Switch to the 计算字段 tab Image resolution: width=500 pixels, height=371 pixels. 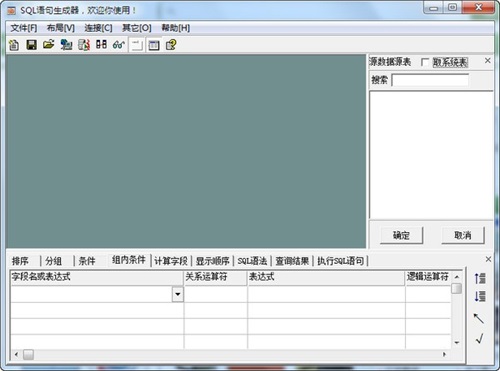pyautogui.click(x=171, y=261)
